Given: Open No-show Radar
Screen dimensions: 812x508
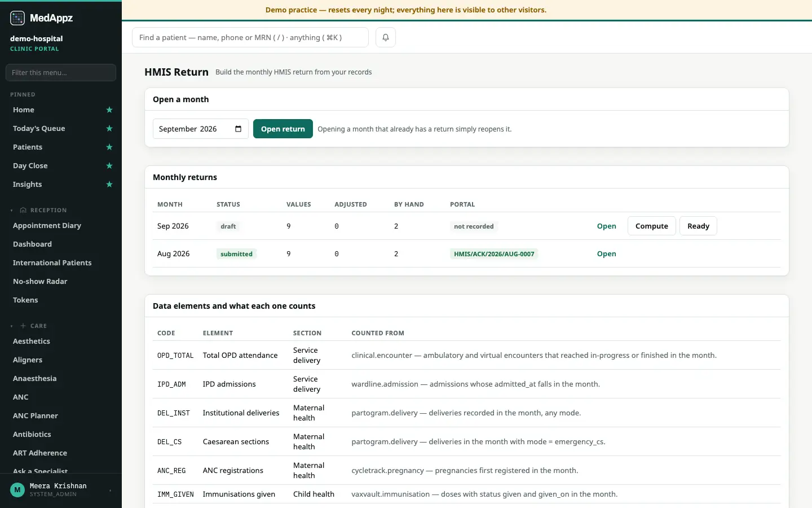Looking at the screenshot, I should point(40,282).
